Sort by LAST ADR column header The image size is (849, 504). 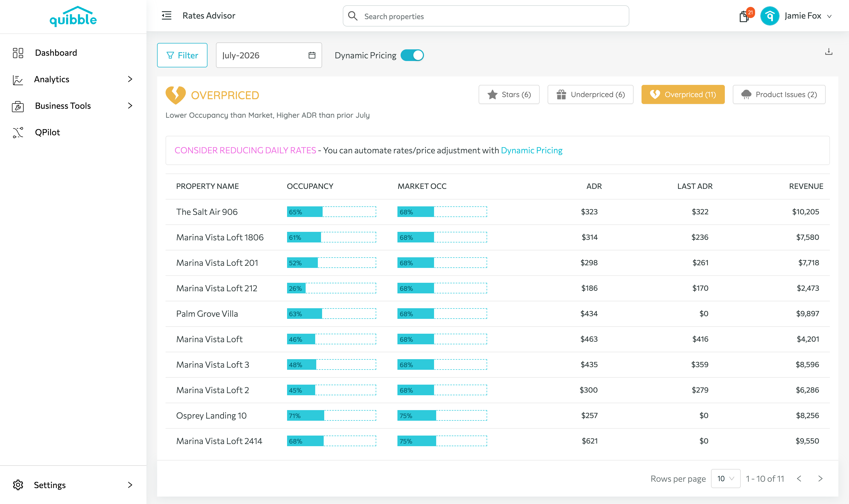[x=695, y=186]
